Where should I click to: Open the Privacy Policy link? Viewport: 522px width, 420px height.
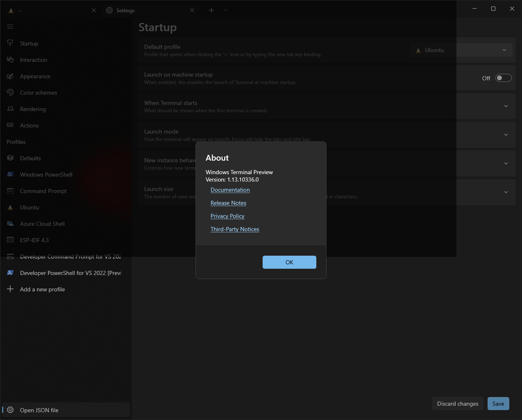227,216
